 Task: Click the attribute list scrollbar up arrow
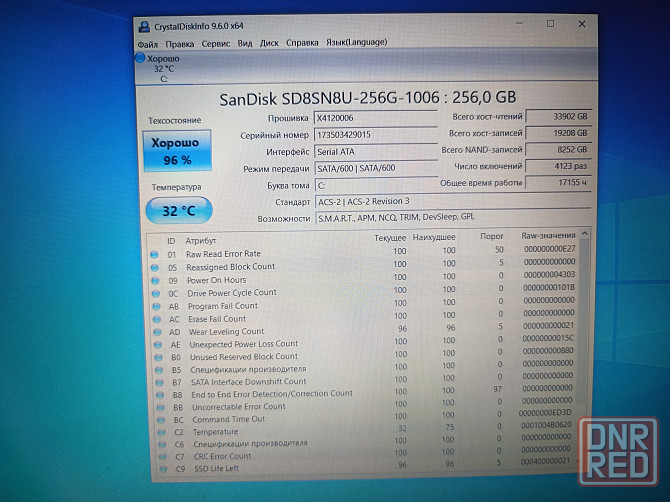[585, 234]
